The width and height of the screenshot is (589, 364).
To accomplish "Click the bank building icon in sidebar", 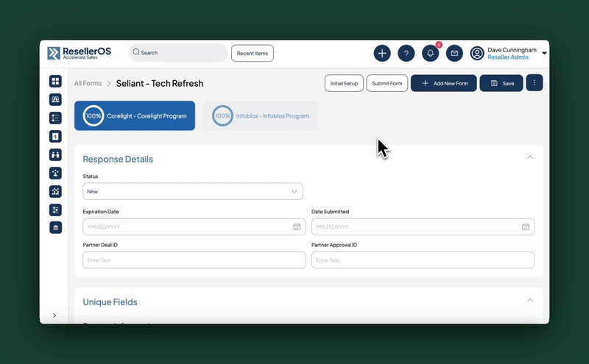I will pos(55,228).
